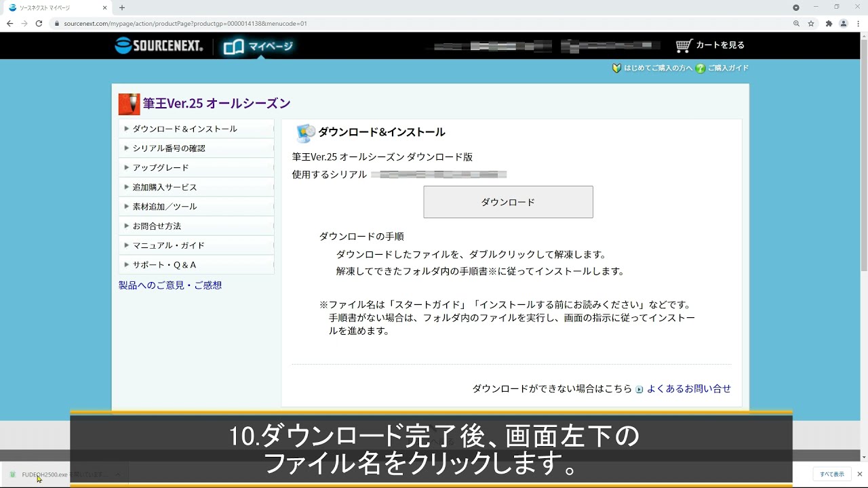Open the ご購入ガイド link

(x=722, y=68)
